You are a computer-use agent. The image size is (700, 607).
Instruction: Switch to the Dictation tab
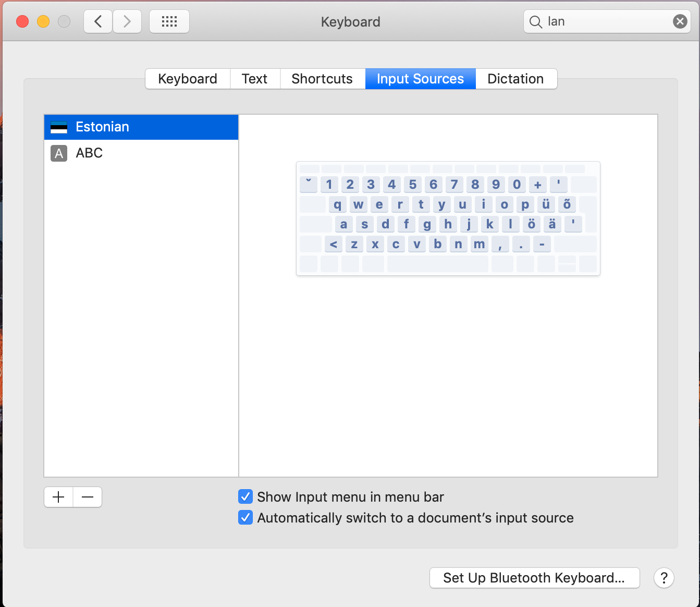tap(515, 79)
